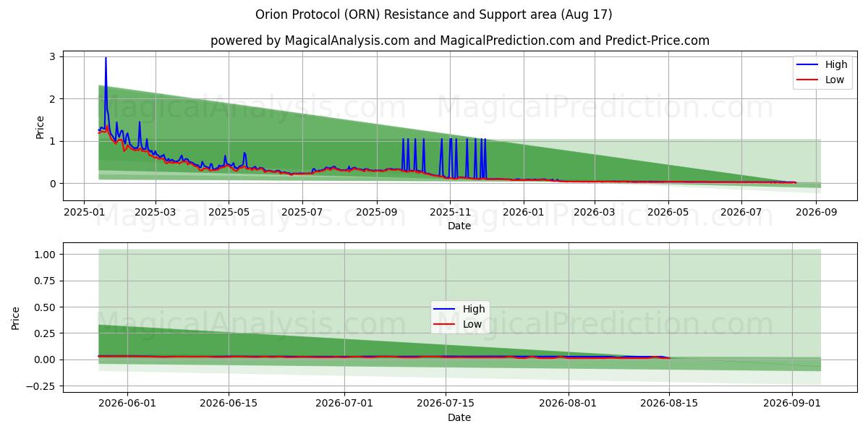Click the '2025-03' x-axis tick label

coord(155,212)
